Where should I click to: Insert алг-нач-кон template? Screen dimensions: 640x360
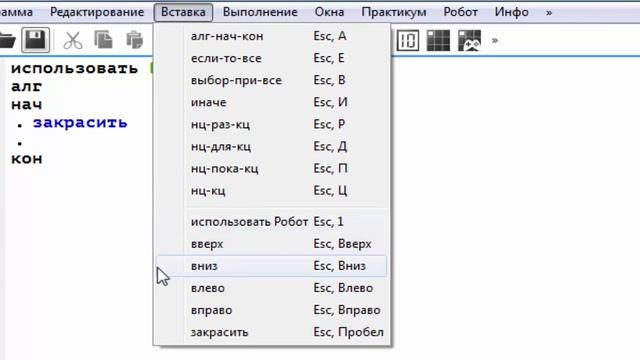tap(271, 36)
